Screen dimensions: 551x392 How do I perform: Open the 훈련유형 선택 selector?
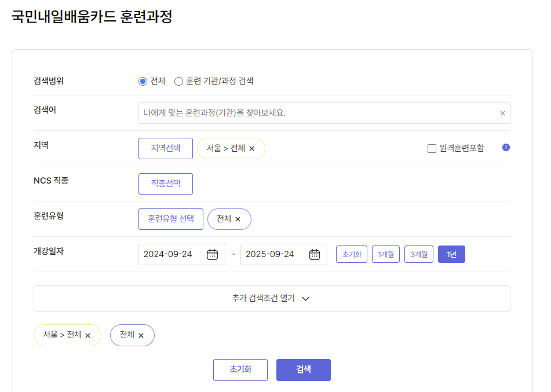tap(170, 219)
